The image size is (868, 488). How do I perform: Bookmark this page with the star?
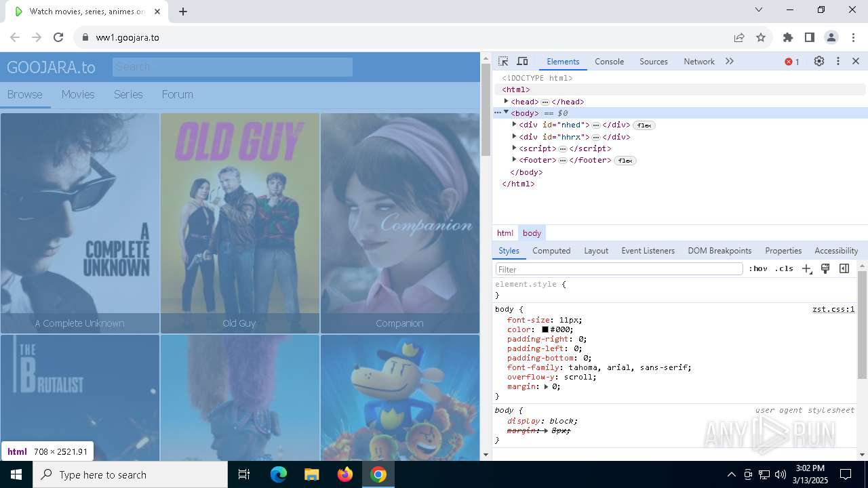pyautogui.click(x=761, y=37)
